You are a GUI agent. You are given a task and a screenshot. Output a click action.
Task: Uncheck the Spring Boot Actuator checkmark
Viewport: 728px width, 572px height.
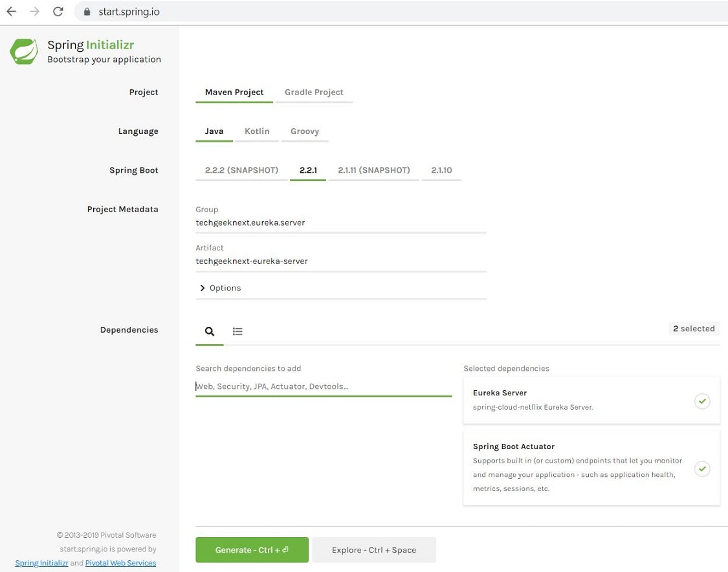click(x=702, y=468)
